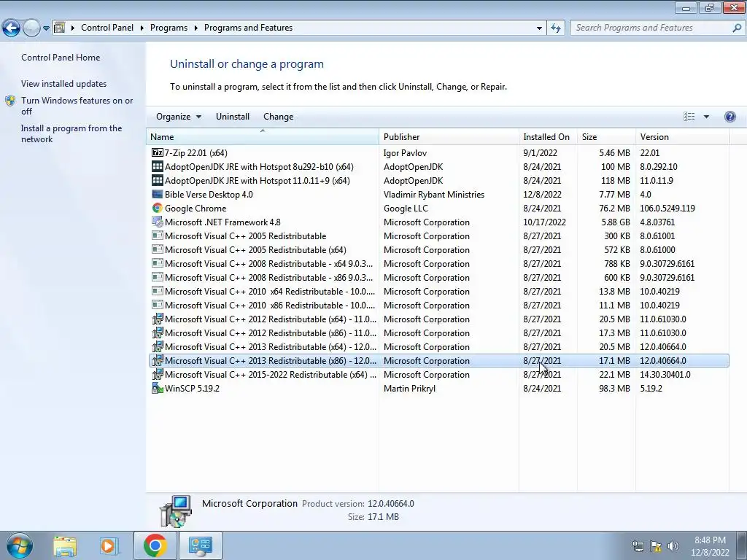Click the Action Center flag tray icon
747x560 pixels.
click(x=656, y=546)
